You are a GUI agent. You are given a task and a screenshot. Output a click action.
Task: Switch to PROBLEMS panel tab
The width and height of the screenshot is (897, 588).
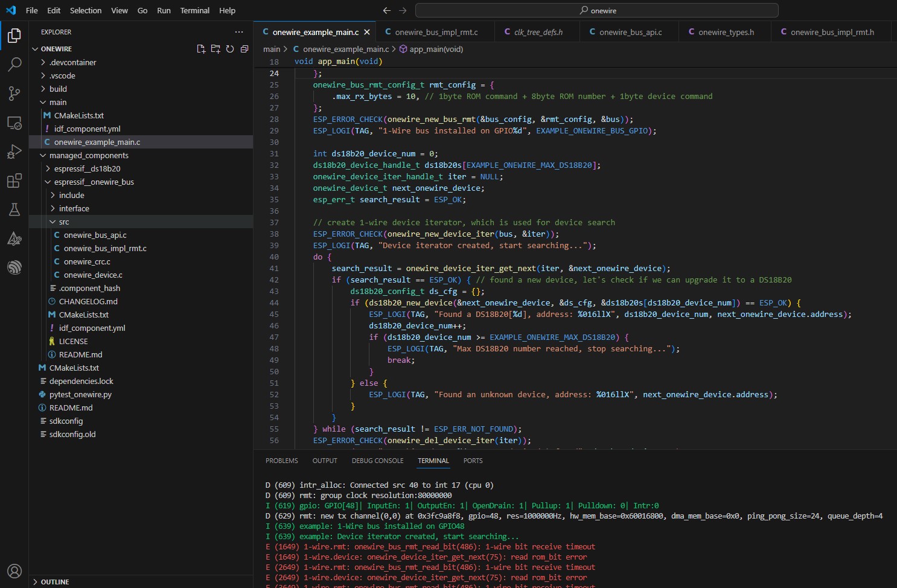coord(282,461)
